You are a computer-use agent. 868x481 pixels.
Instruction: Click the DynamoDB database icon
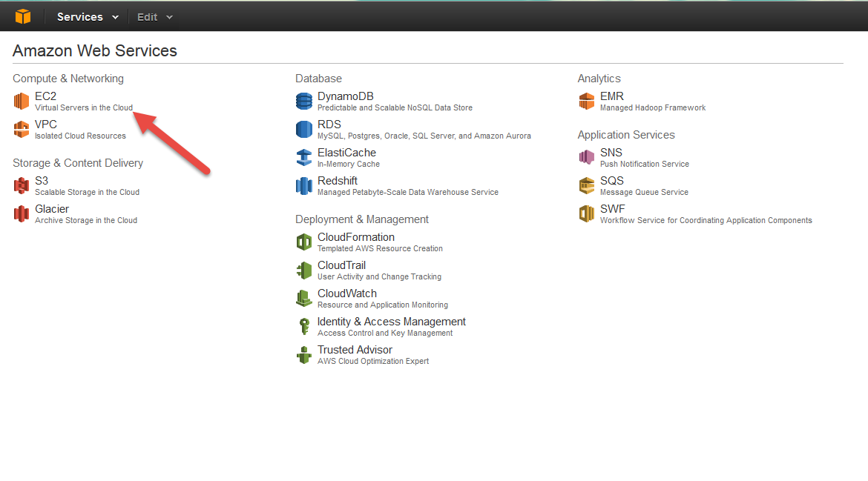pyautogui.click(x=304, y=100)
